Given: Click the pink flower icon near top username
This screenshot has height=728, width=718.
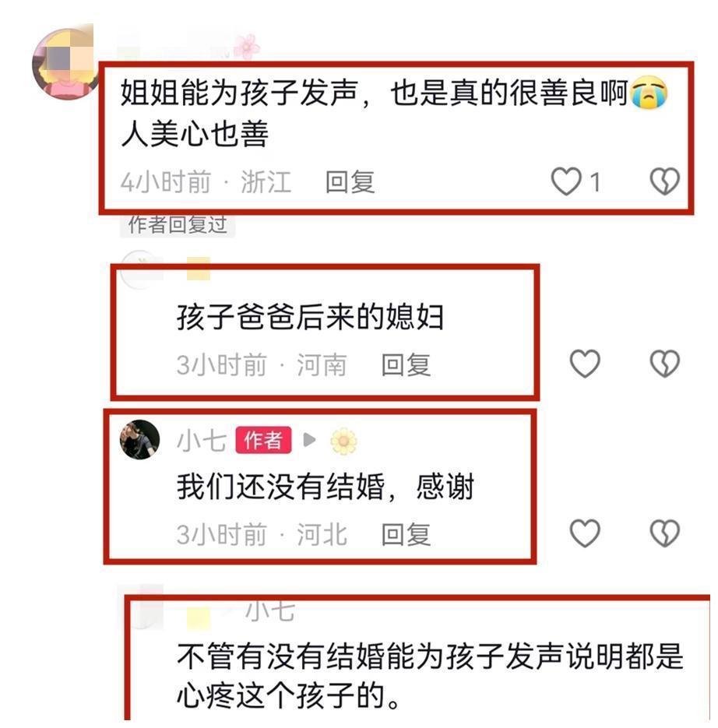Looking at the screenshot, I should pos(247,47).
